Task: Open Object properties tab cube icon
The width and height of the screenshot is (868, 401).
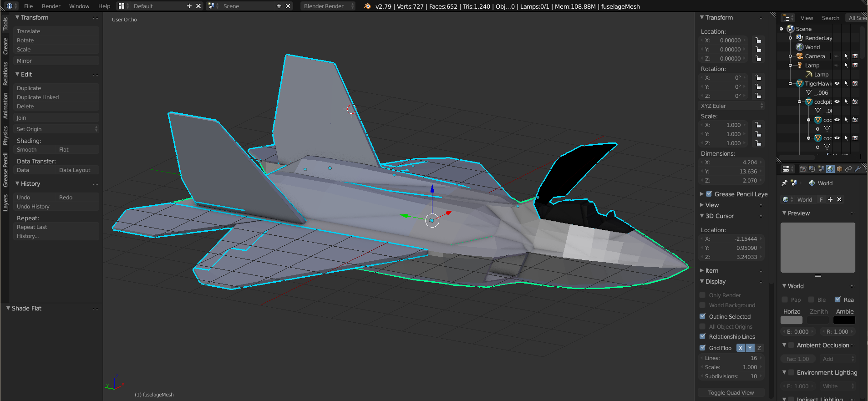Action: coord(839,169)
